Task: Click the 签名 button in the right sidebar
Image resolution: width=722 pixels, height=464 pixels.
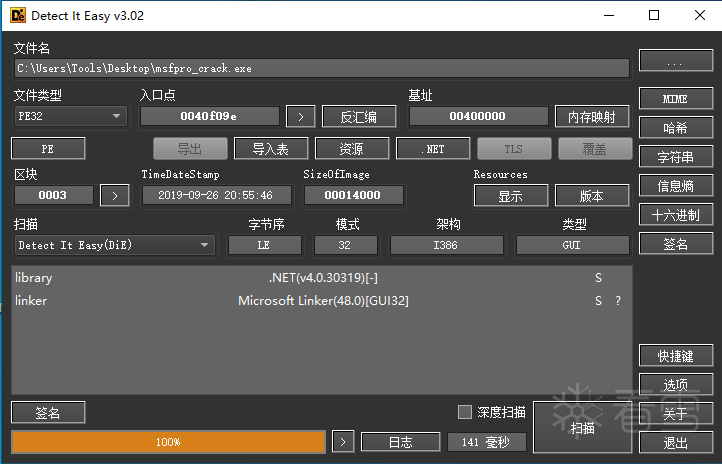Action: 675,244
